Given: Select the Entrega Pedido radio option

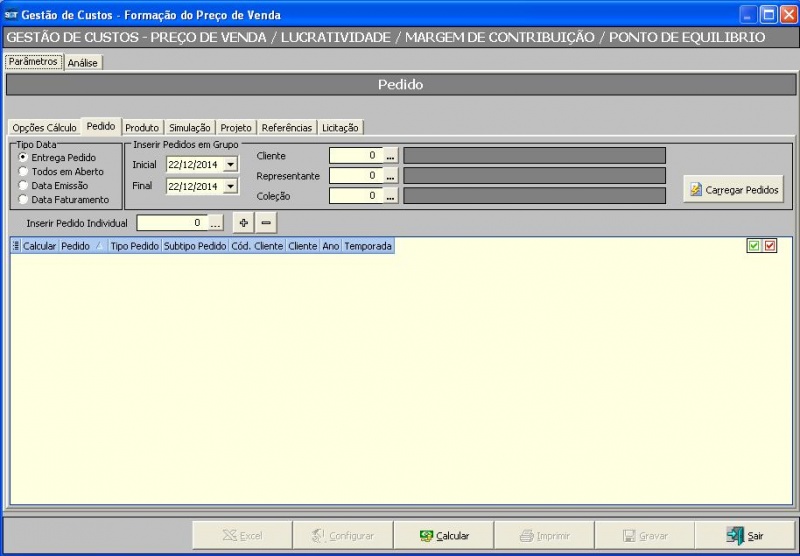Looking at the screenshot, I should [24, 158].
